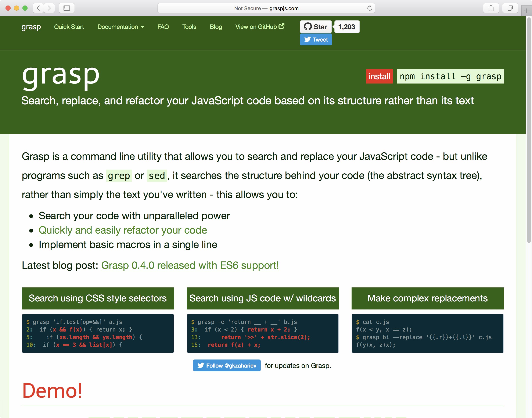The height and width of the screenshot is (418, 532).
Task: Click the Tweet button
Action: tap(316, 39)
